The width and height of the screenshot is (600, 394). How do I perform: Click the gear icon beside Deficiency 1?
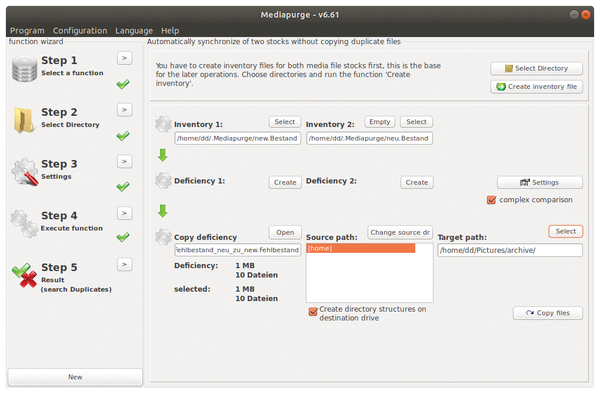pos(163,180)
